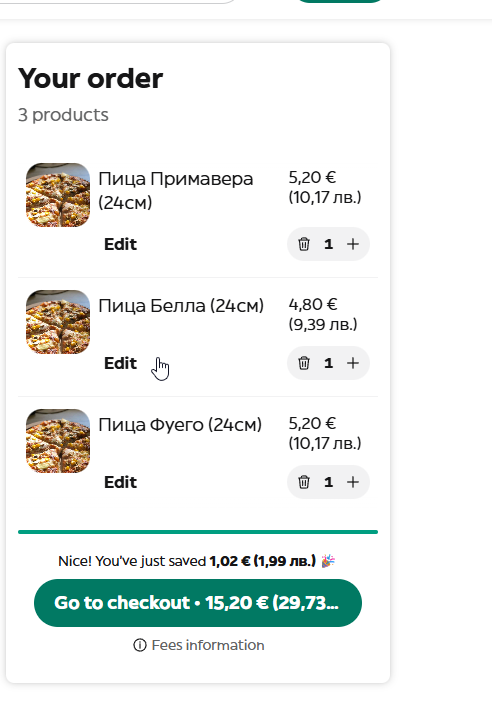492x718 pixels.
Task: Open the Пица Фуего (24см) name
Action: click(180, 424)
